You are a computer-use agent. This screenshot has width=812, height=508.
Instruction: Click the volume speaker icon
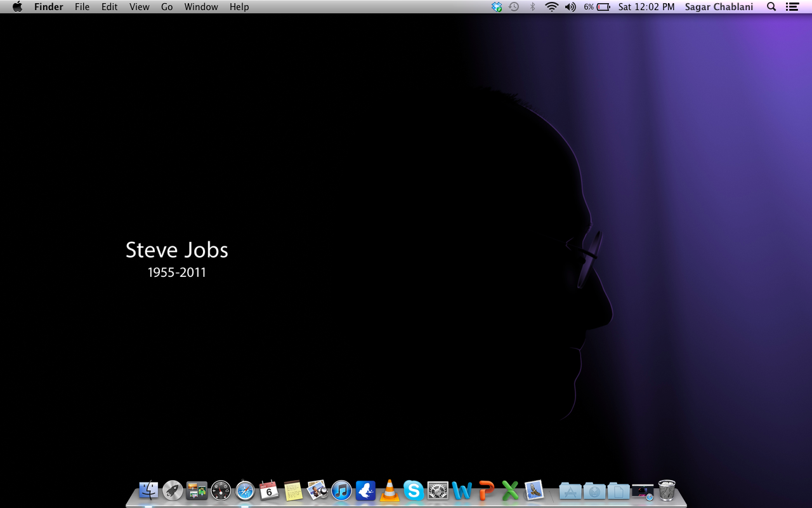(570, 7)
